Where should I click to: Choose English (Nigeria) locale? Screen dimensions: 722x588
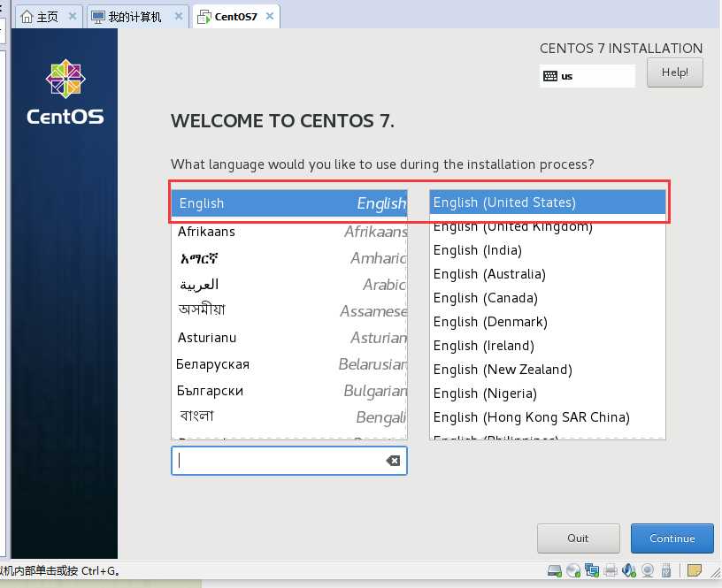pos(548,393)
